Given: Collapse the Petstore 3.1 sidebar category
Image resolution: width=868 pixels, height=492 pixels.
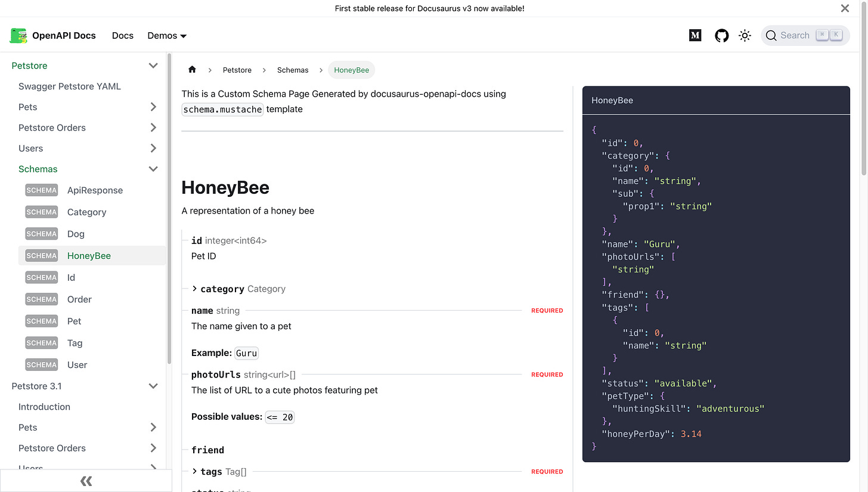Looking at the screenshot, I should pos(153,386).
